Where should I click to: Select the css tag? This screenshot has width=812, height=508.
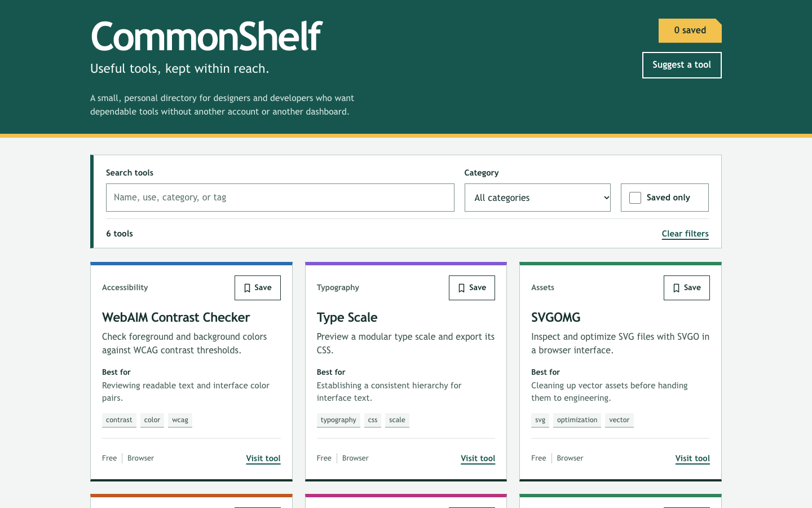coord(373,420)
